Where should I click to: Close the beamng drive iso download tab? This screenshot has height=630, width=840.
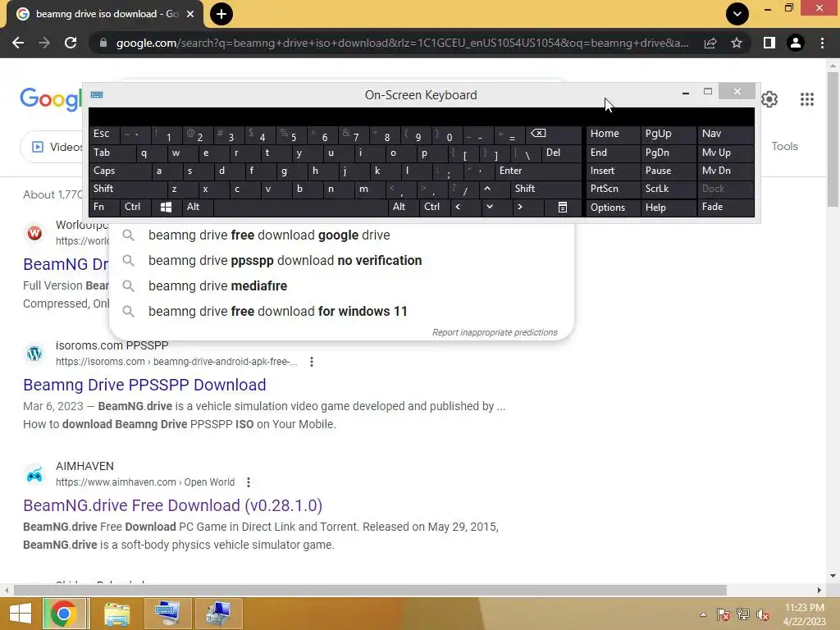(x=190, y=14)
